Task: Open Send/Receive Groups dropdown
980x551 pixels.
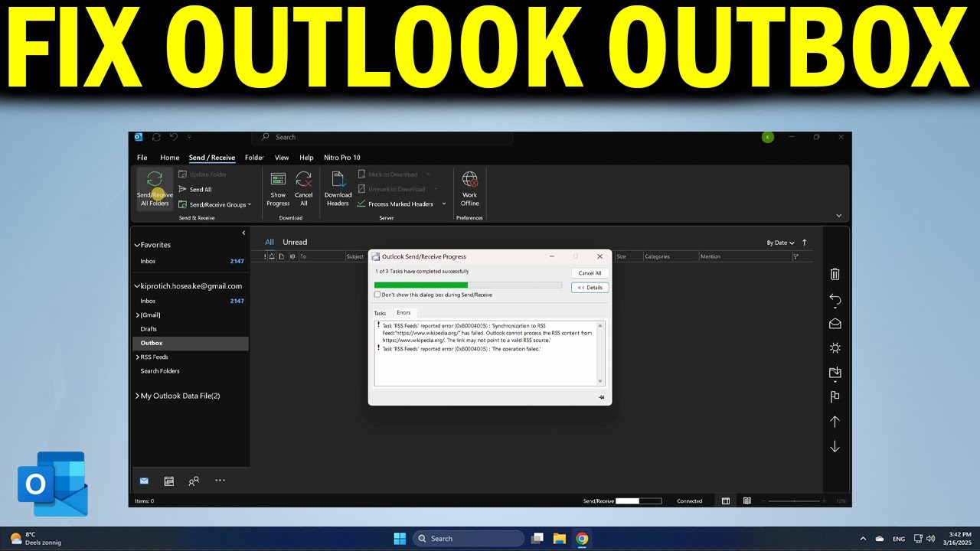Action: coord(214,204)
